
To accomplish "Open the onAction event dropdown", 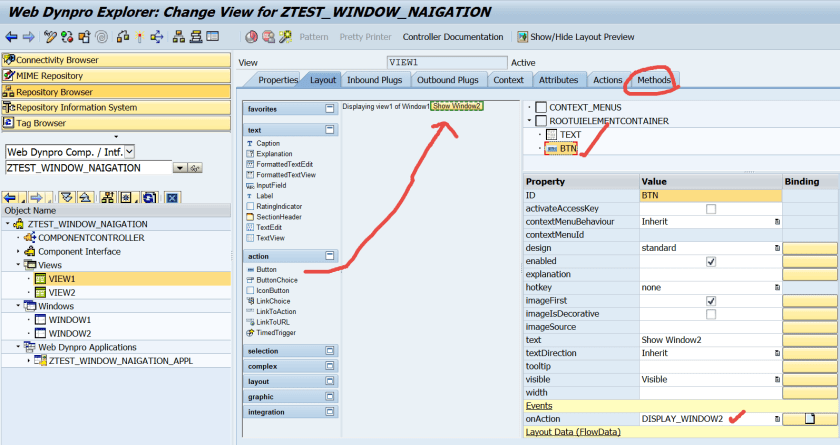I will coord(777,419).
